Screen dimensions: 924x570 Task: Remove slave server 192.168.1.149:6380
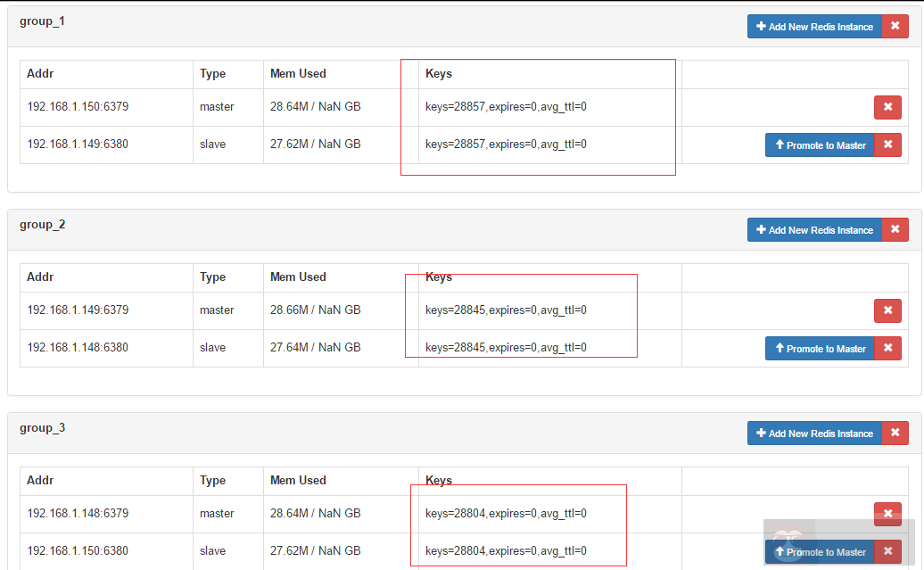click(887, 145)
